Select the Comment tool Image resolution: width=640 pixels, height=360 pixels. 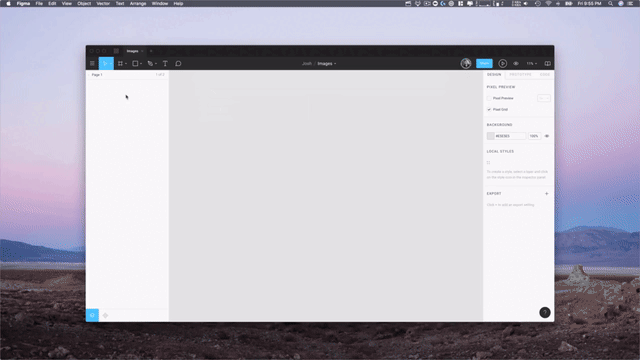[x=178, y=64]
